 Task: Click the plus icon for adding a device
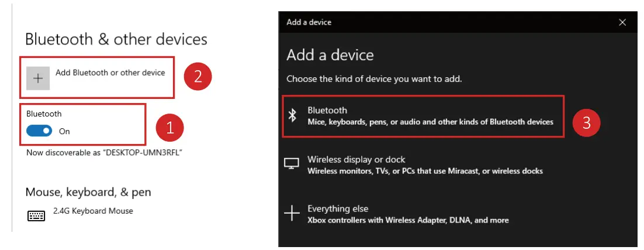pos(38,78)
